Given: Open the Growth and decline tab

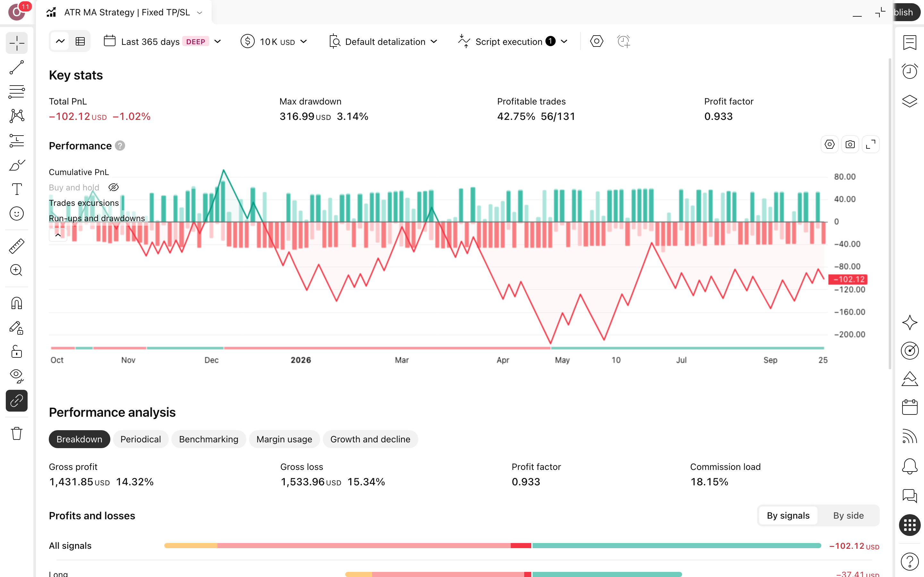Looking at the screenshot, I should tap(370, 439).
